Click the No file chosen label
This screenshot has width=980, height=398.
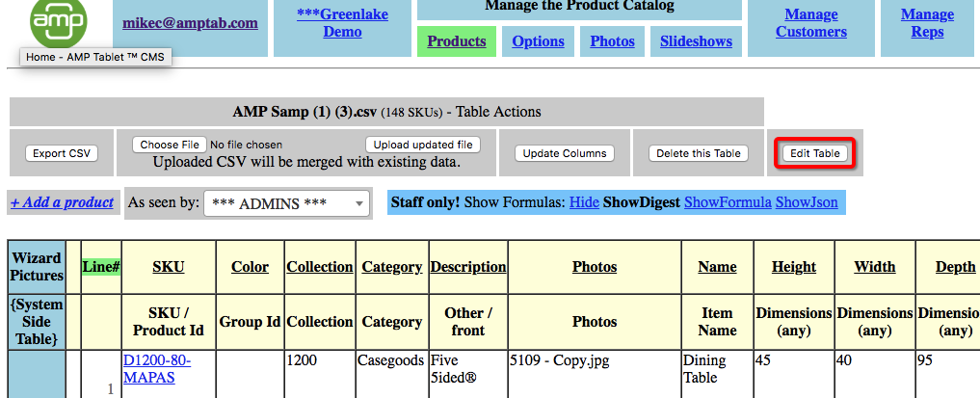(247, 145)
